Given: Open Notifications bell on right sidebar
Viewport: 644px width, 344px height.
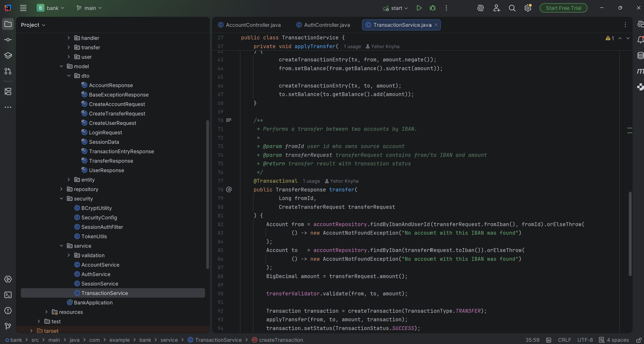Looking at the screenshot, I should click(640, 40).
